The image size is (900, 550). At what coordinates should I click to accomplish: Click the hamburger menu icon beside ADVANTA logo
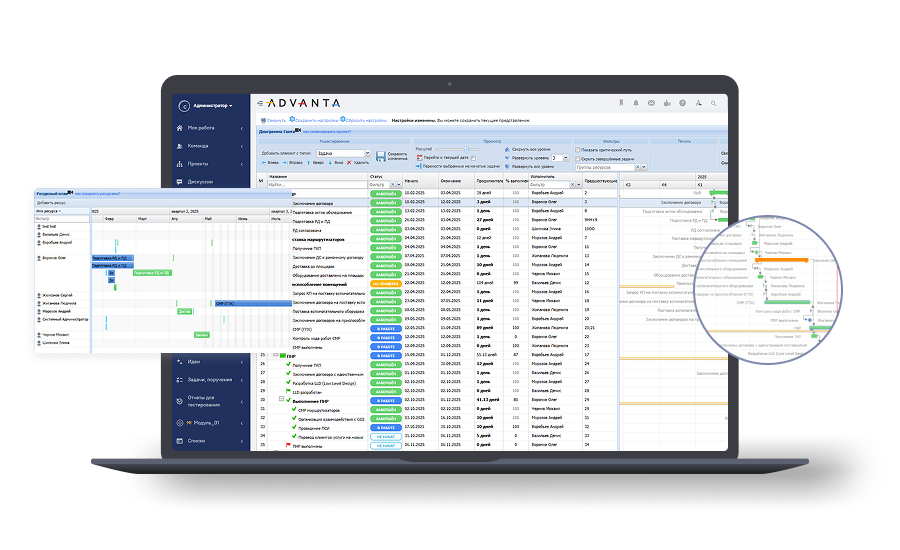[x=260, y=104]
